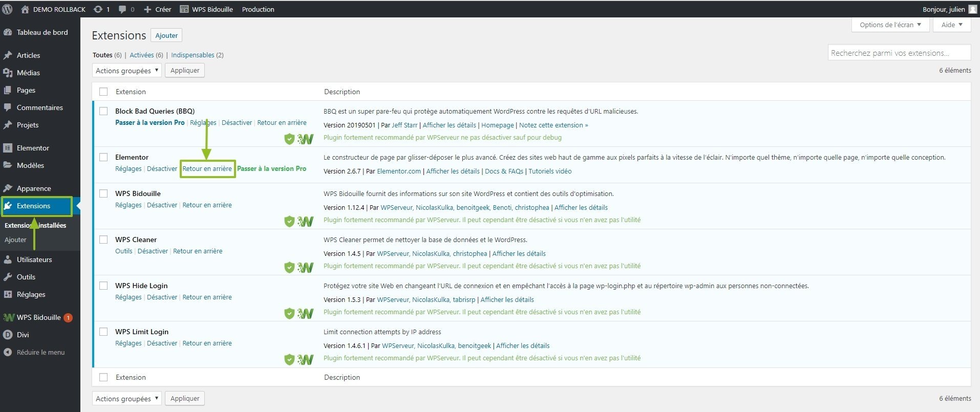Expand the Aide help panel
The width and height of the screenshot is (980, 412).
click(x=952, y=25)
